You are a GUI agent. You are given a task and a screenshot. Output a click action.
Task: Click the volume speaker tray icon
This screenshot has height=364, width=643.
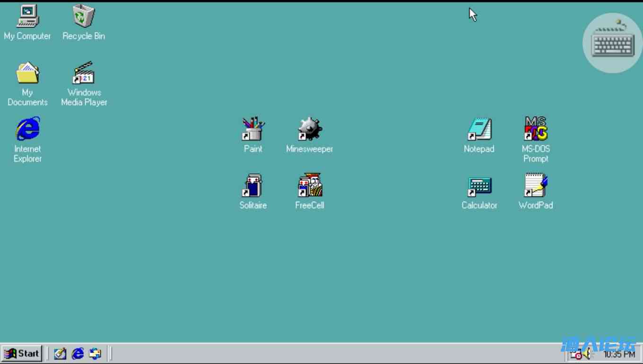point(588,354)
